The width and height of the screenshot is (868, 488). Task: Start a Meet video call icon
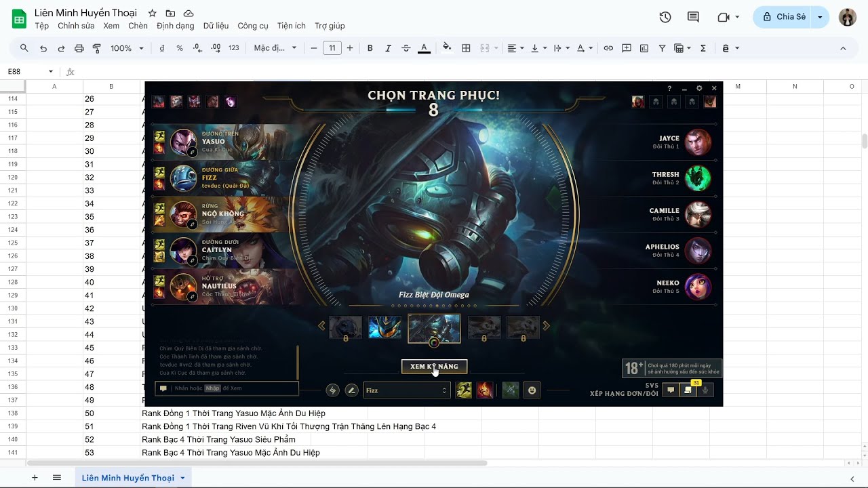coord(724,17)
